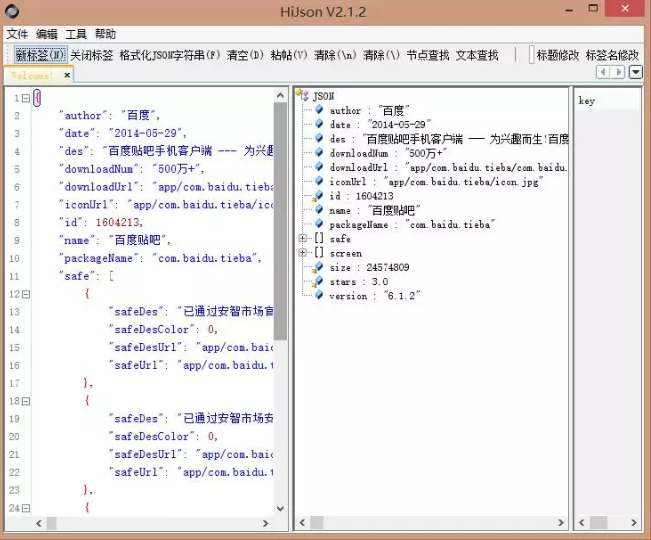Image resolution: width=651 pixels, height=540 pixels.
Task: Maximize the HiJson window
Action: 593,8
